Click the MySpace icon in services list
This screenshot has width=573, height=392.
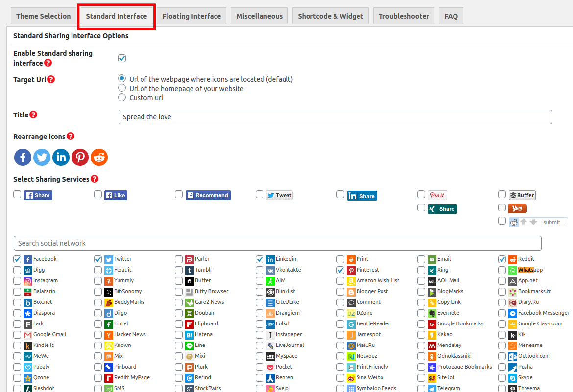tap(270, 357)
